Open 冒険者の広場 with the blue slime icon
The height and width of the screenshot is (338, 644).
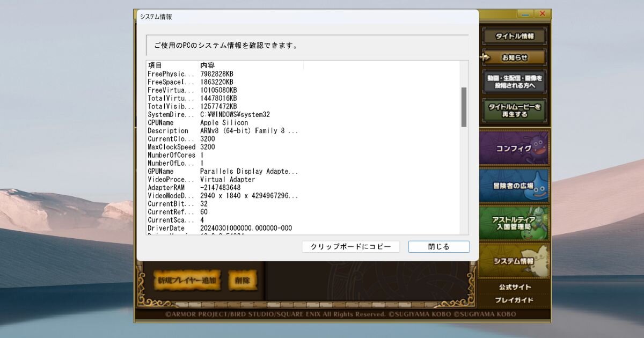point(514,186)
